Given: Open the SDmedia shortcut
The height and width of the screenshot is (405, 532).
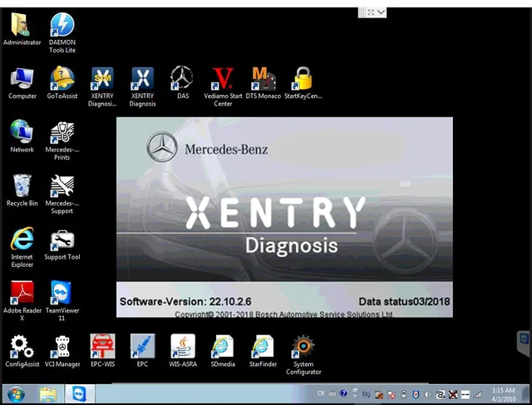Looking at the screenshot, I should (223, 351).
